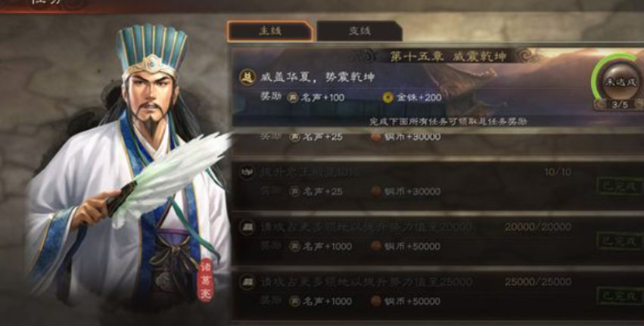The height and width of the screenshot is (326, 644).
Task: Click 已完成 button for the 10/10 task
Action: (x=621, y=186)
